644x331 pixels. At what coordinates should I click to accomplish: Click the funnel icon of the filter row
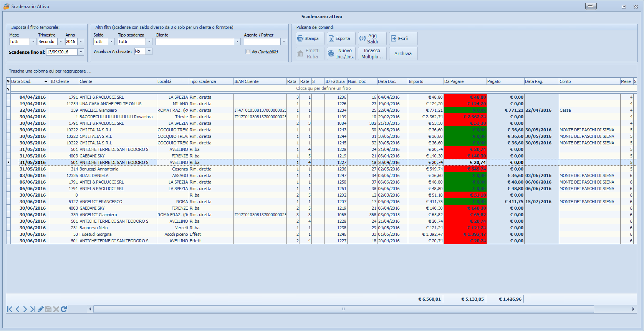pyautogui.click(x=8, y=89)
